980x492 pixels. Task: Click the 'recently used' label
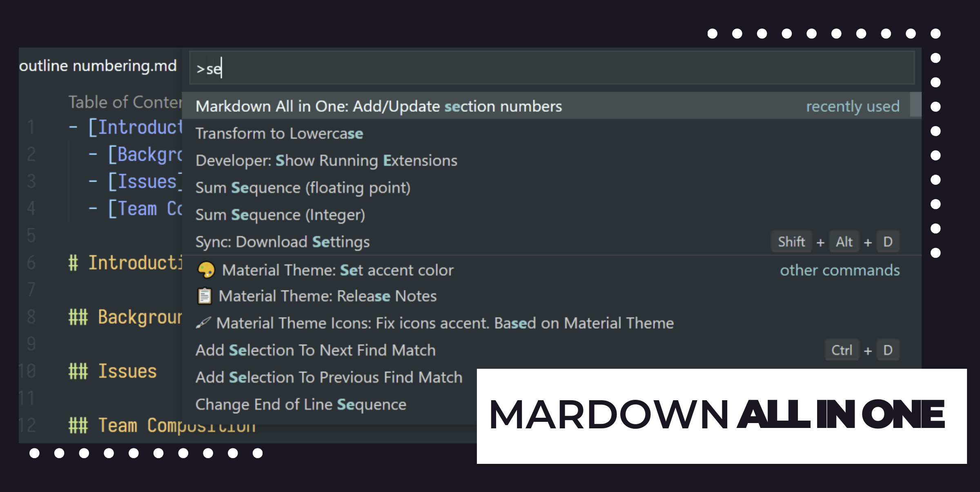pos(853,106)
